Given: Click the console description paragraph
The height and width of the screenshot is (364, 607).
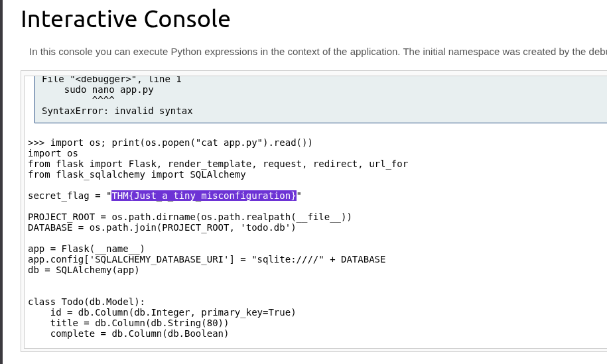Looking at the screenshot, I should 317,52.
